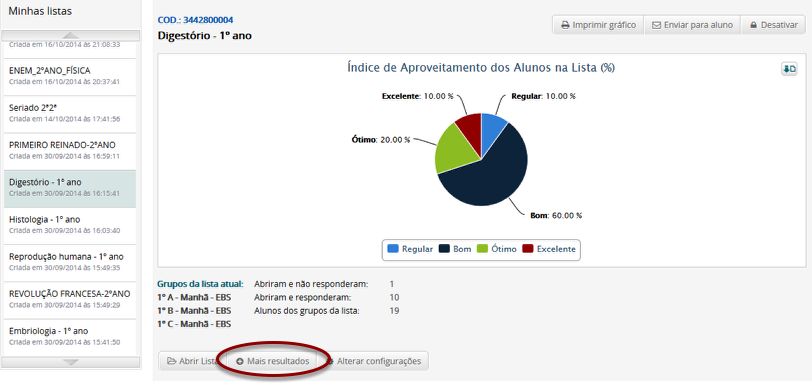Select Embriologia - 1º ano list

point(70,337)
